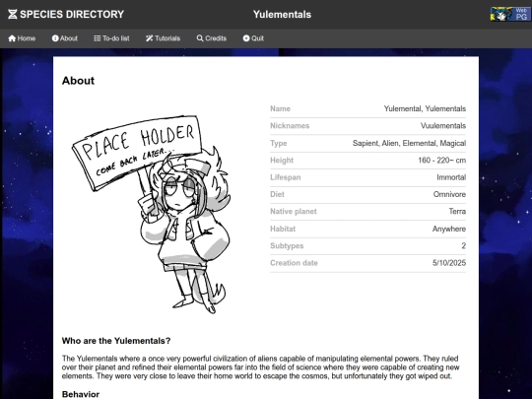Click the placeholder character illustration
This screenshot has width=532, height=399.
point(152,215)
